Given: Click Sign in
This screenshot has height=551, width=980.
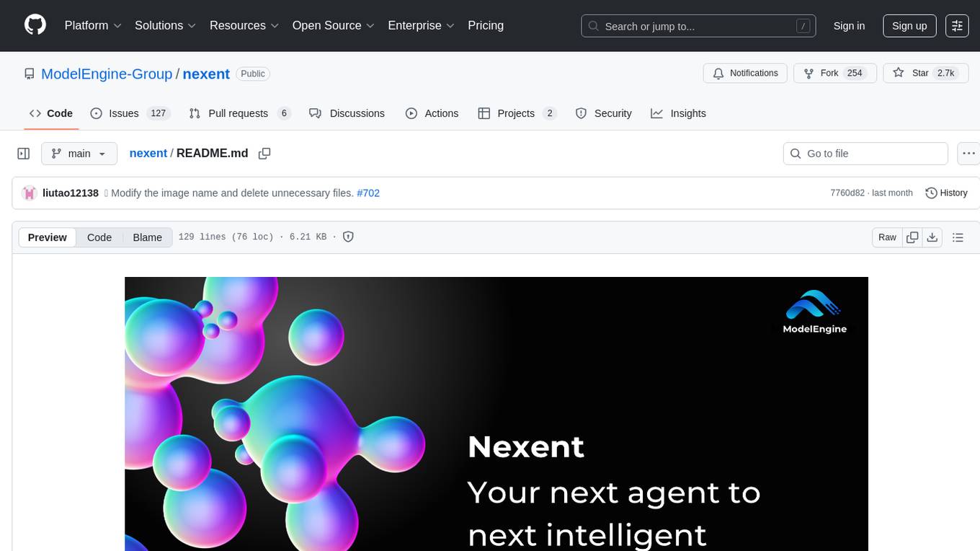Looking at the screenshot, I should click(849, 26).
